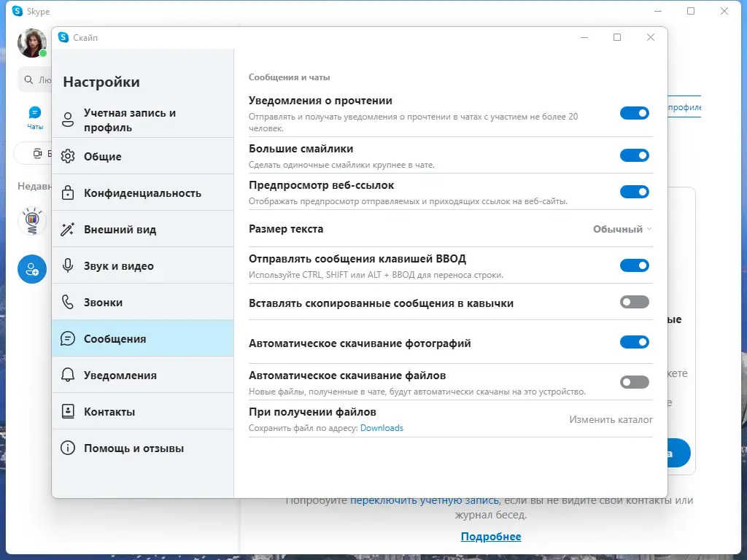This screenshot has width=747, height=560.
Task: Click the Настройки heading text
Action: (101, 82)
